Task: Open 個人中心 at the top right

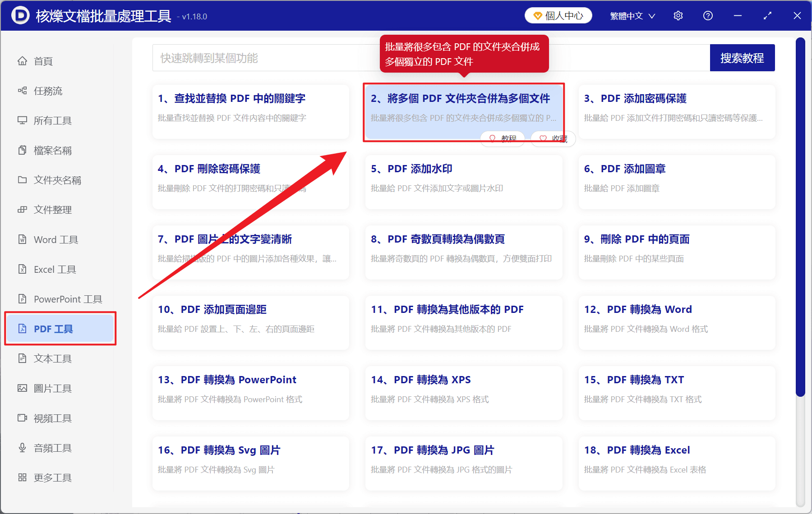Action: point(558,15)
